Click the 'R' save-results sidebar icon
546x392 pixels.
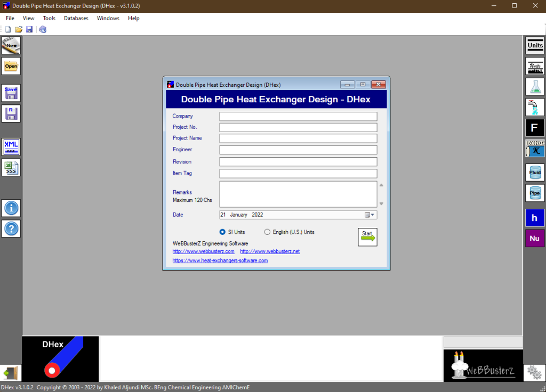[x=11, y=113]
